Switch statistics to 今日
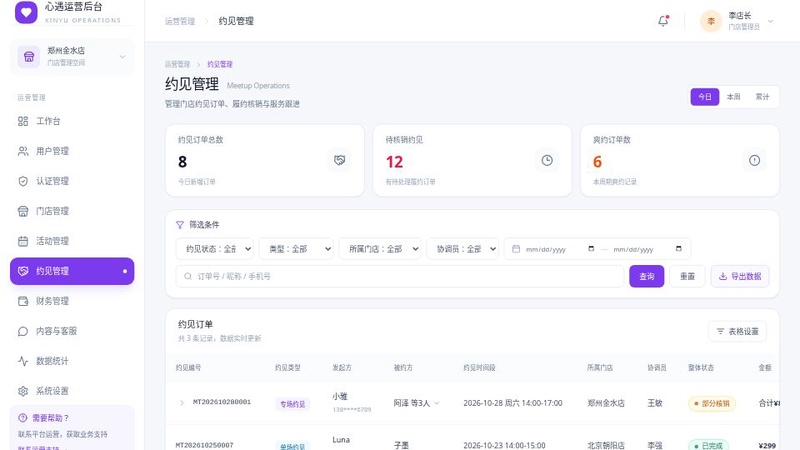Image resolution: width=800 pixels, height=450 pixels. pyautogui.click(x=705, y=97)
